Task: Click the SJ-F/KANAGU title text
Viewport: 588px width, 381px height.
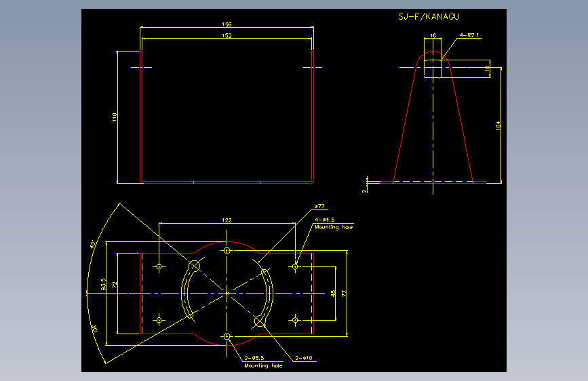Action: [x=429, y=16]
